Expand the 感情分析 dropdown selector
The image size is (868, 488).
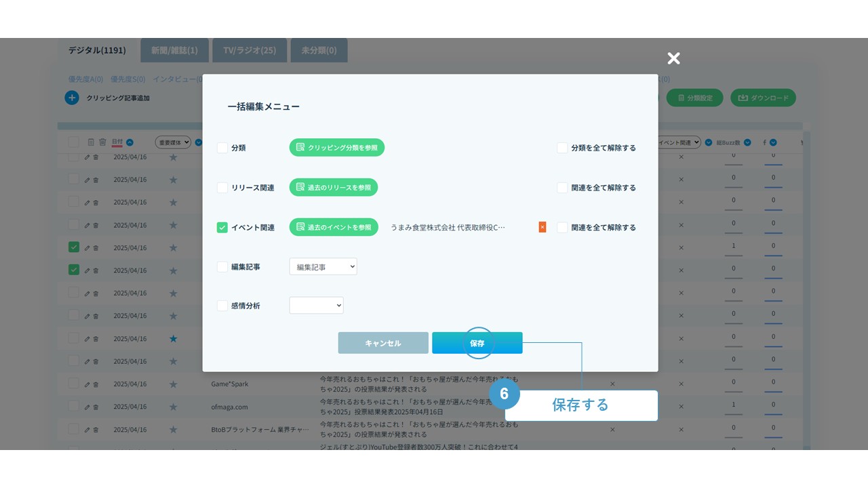[x=316, y=306]
